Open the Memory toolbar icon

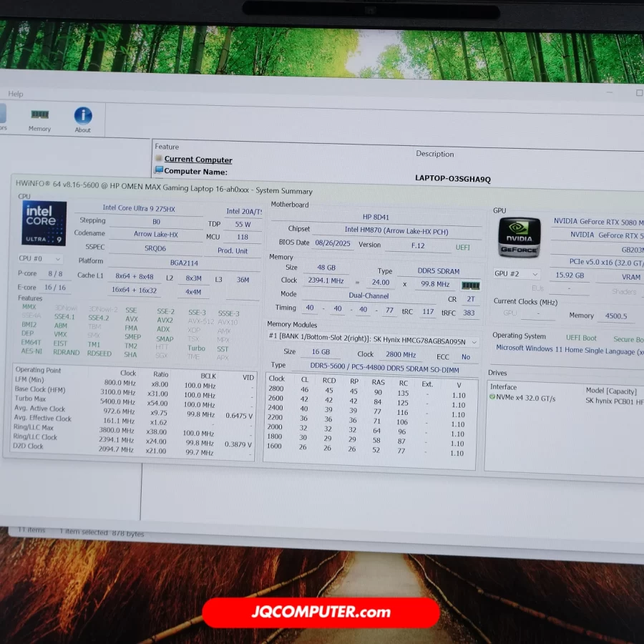pos(39,117)
